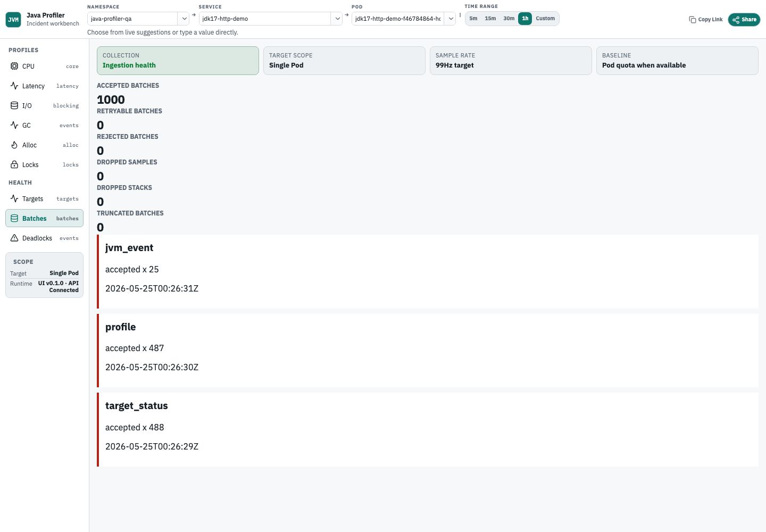Image resolution: width=766 pixels, height=532 pixels.
Task: Open the CPU profile icon
Action: coord(14,66)
